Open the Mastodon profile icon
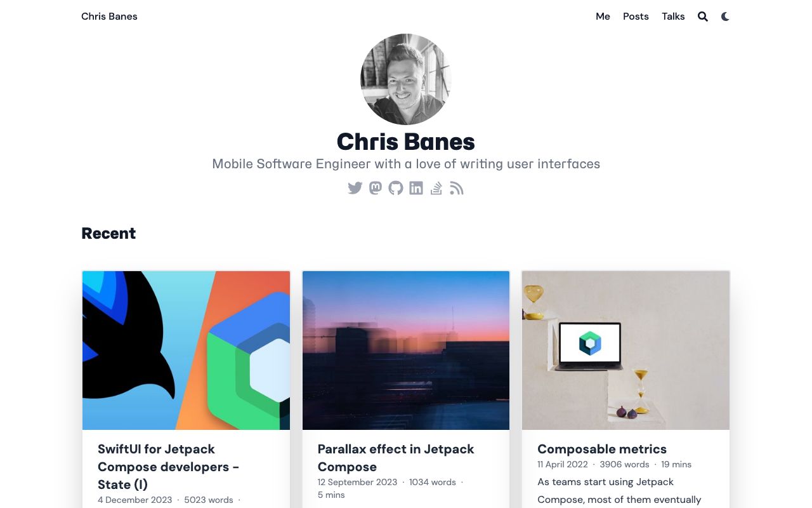The width and height of the screenshot is (812, 508). [376, 188]
